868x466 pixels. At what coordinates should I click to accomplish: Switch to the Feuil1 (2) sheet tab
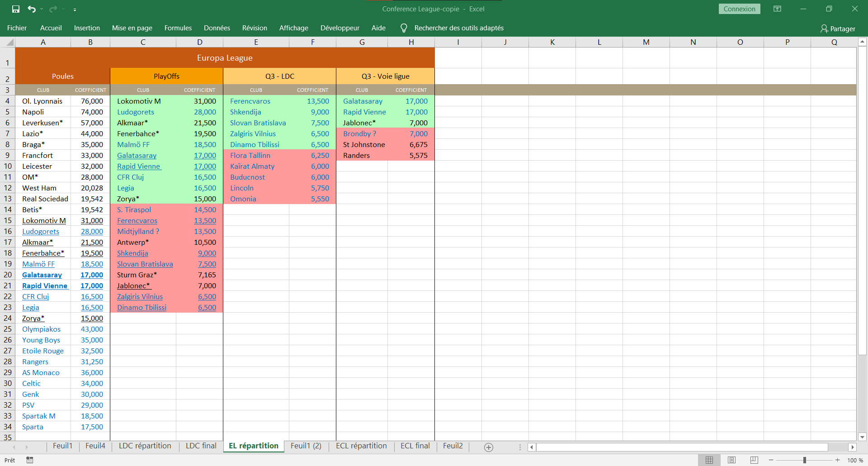(306, 446)
